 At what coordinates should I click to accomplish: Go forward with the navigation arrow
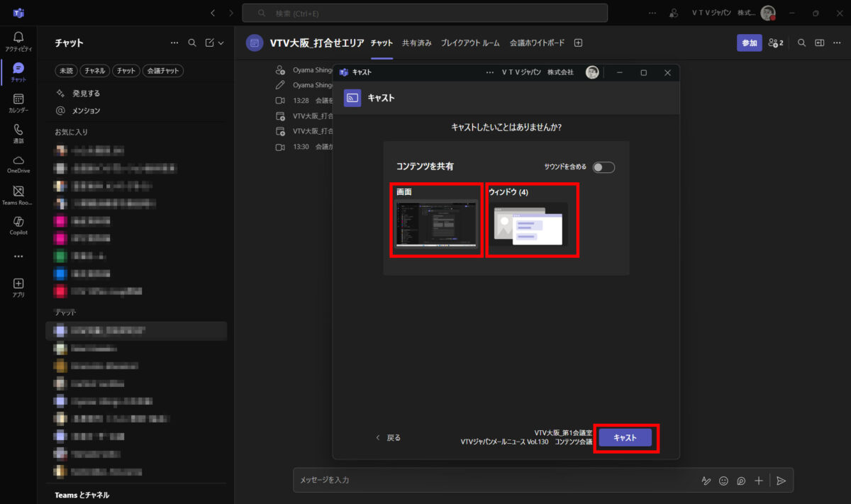click(231, 13)
